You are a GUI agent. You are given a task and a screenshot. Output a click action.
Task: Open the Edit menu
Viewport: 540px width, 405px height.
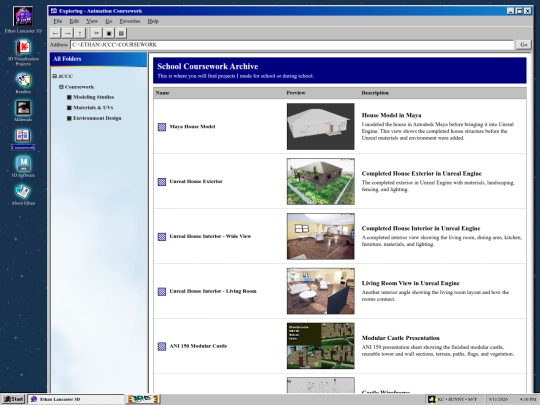pyautogui.click(x=74, y=21)
